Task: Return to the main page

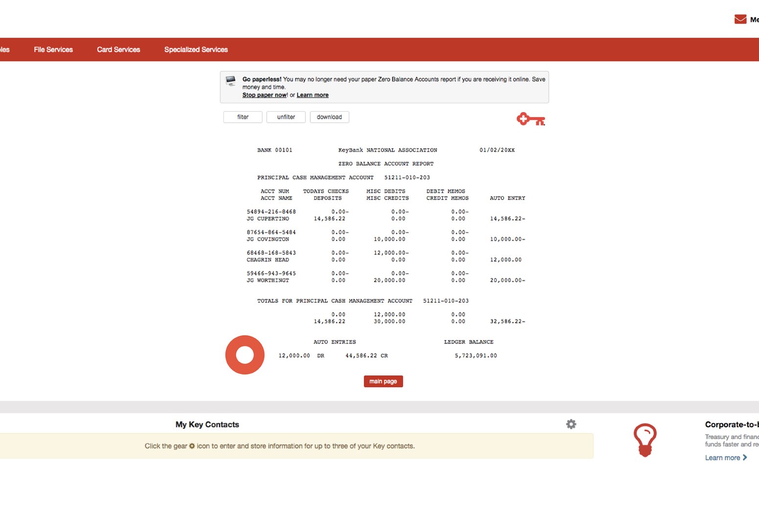Action: pos(383,381)
